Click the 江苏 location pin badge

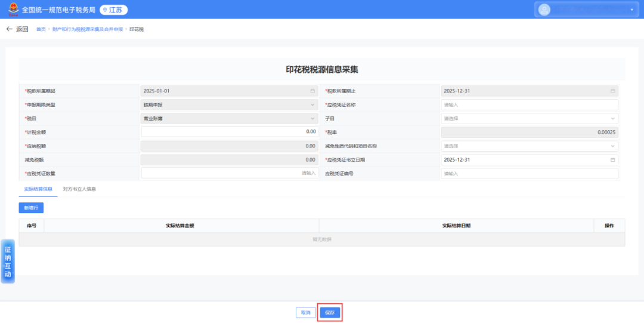point(113,10)
